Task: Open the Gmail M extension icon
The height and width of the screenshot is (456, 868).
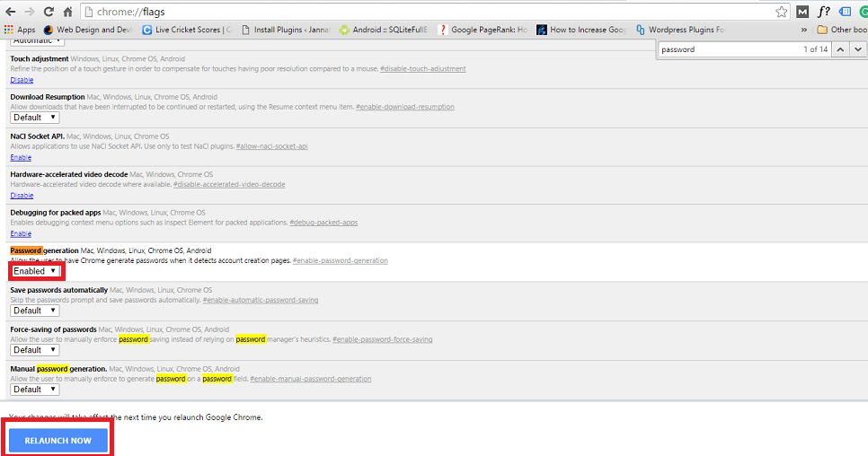Action: tap(802, 12)
